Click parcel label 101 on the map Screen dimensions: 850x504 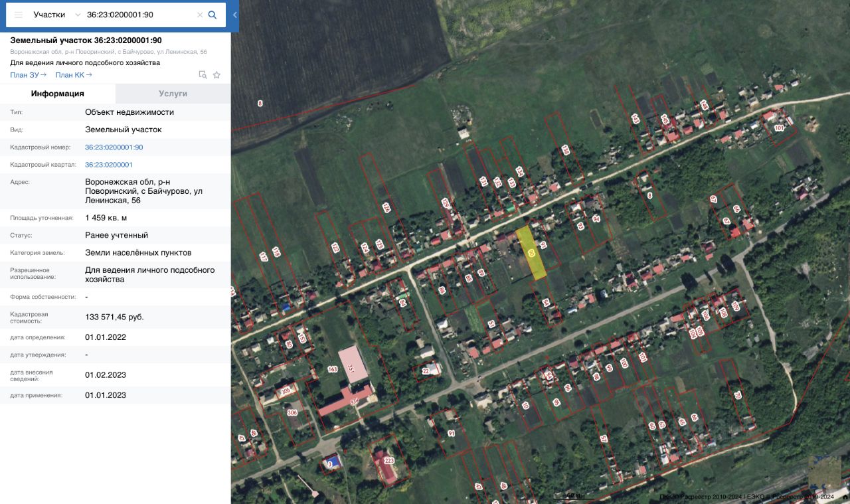coord(780,127)
